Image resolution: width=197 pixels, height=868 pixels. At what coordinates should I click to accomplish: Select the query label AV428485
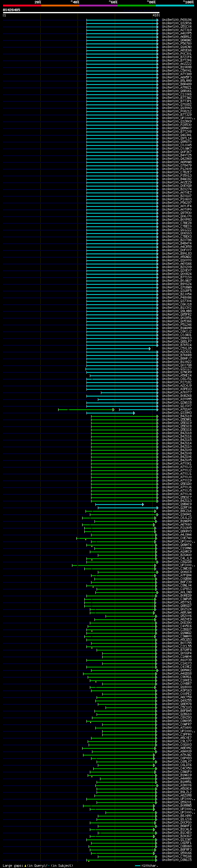11,10
